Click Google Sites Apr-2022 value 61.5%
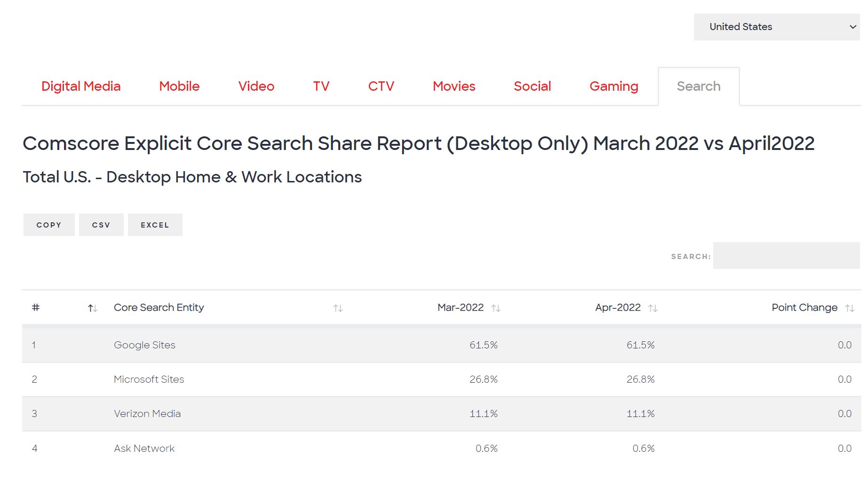 [x=641, y=345]
